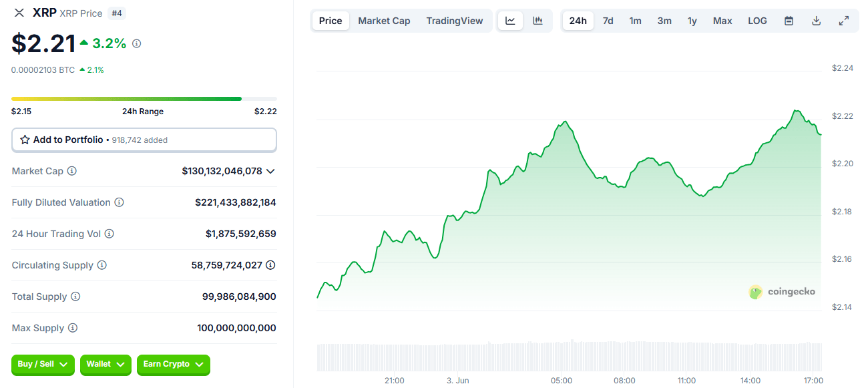Select the 1m time range
The image size is (868, 388).
635,21
